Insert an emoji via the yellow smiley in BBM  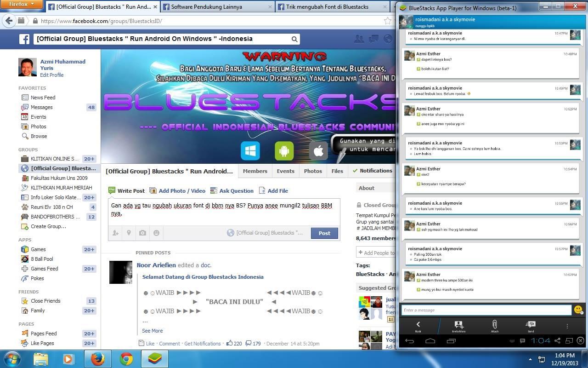578,309
